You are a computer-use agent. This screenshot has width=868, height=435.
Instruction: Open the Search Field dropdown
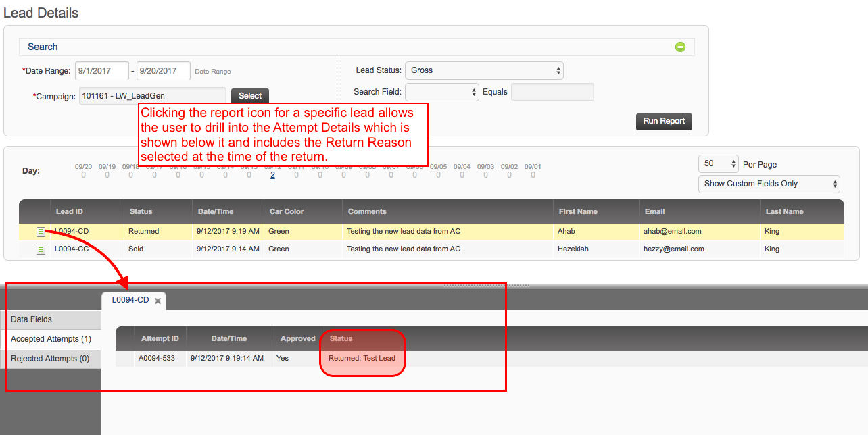pyautogui.click(x=442, y=92)
